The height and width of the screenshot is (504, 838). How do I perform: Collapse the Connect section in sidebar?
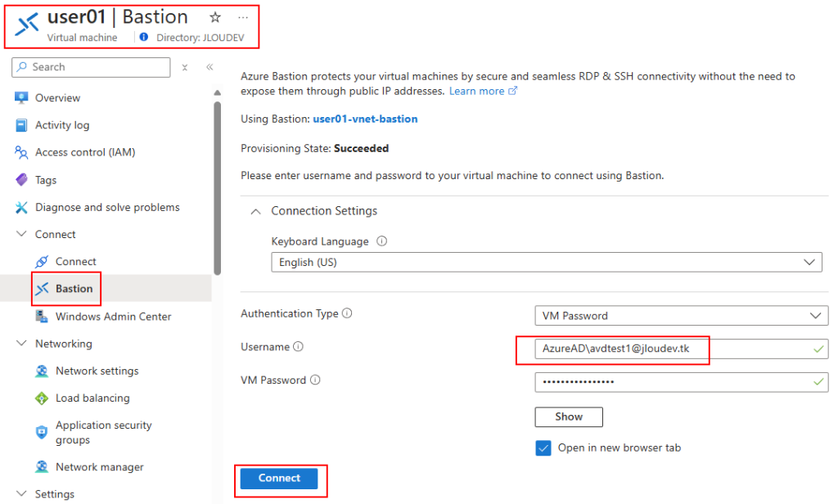point(21,234)
